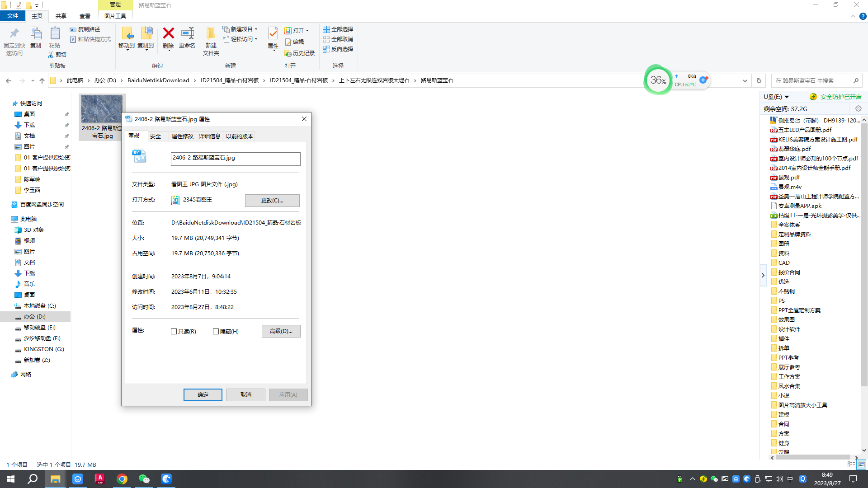Refresh the current folder view
This screenshot has width=868, height=488.
tap(759, 80)
